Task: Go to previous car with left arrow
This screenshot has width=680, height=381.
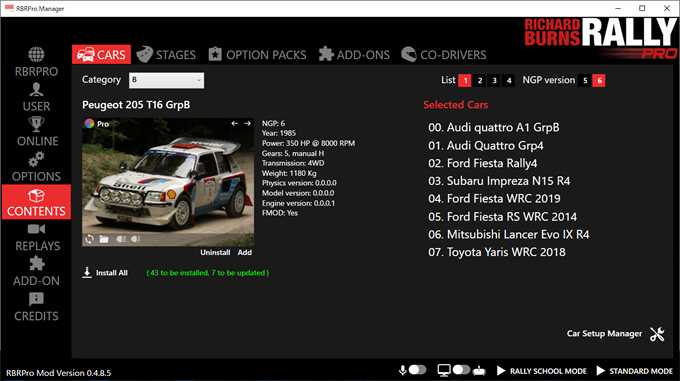Action: [235, 124]
